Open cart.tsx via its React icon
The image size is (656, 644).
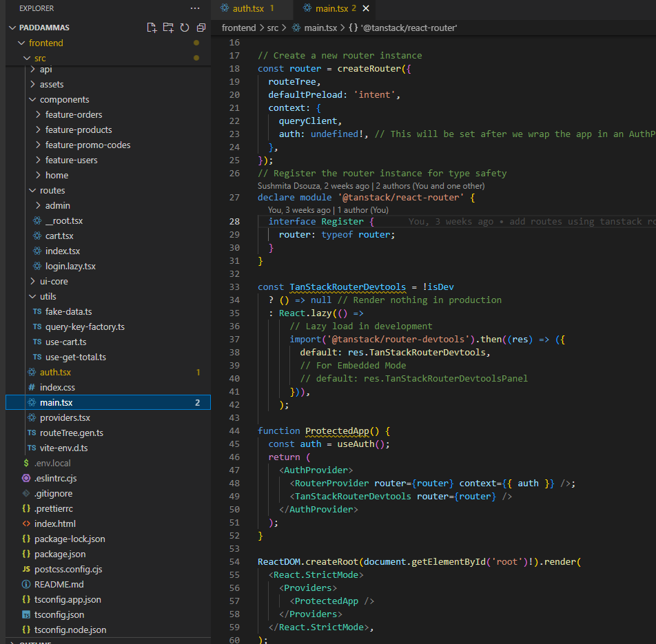(x=37, y=236)
